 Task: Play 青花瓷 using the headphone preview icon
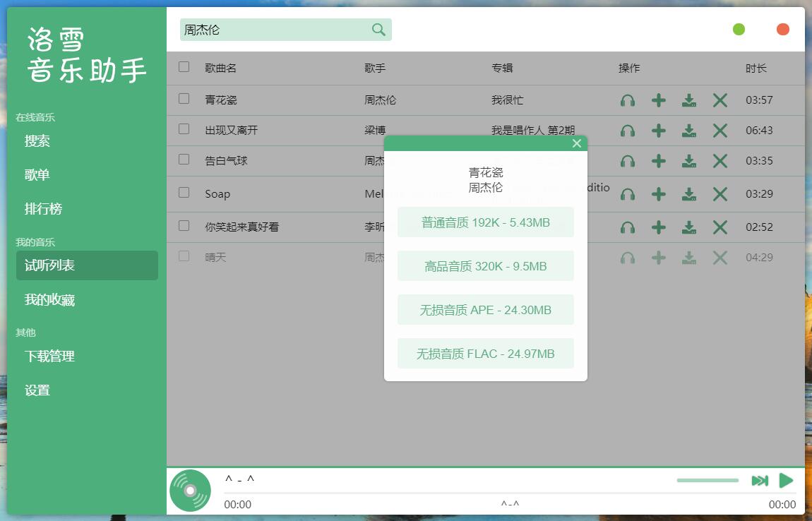[x=628, y=100]
